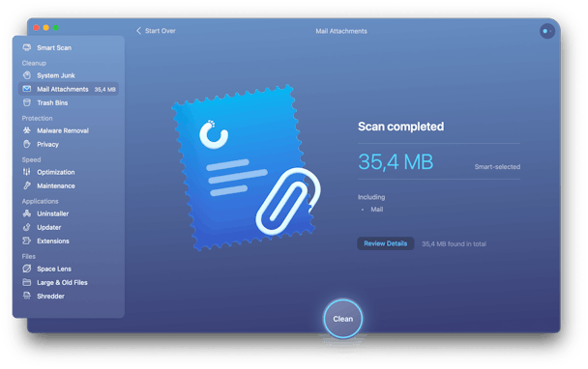This screenshot has width=588, height=369.
Task: Open Smart Scan section
Action: (54, 47)
